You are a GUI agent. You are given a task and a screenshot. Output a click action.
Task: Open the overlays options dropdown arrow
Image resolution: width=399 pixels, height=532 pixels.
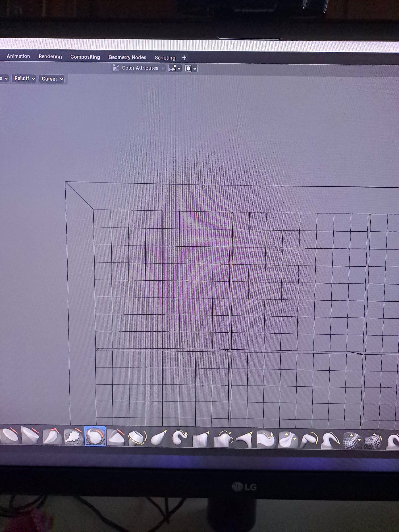pos(195,69)
